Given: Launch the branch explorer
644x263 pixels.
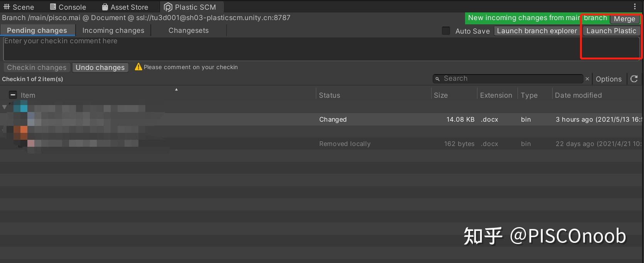Looking at the screenshot, I should click(536, 31).
